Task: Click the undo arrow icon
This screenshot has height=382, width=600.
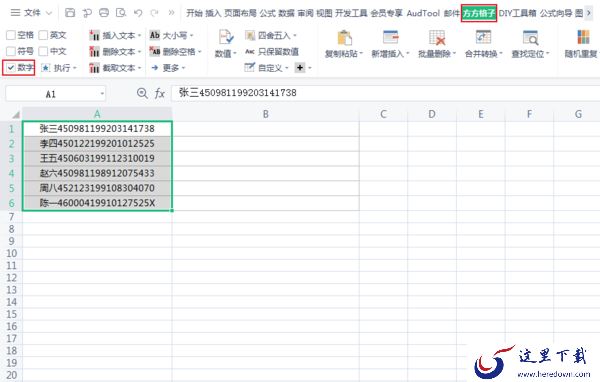Action: 138,13
